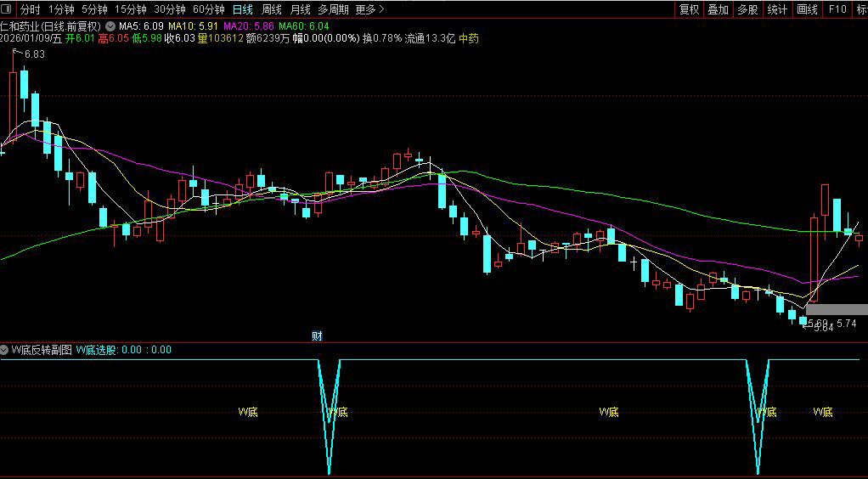The width and height of the screenshot is (868, 479).
Task: Open F10 company information
Action: (837, 9)
